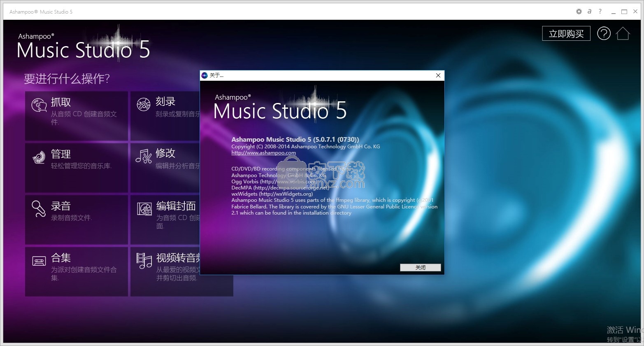Open help with the circled question icon

tap(604, 33)
